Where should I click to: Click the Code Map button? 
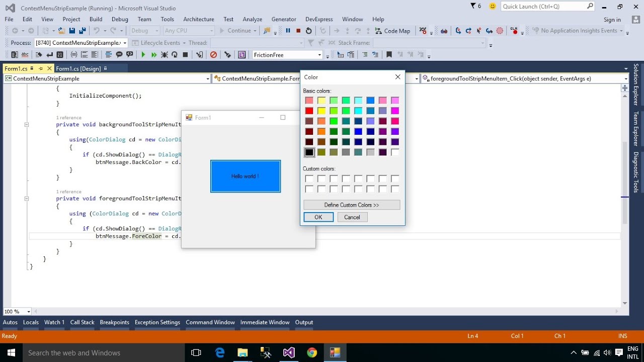[x=393, y=31]
